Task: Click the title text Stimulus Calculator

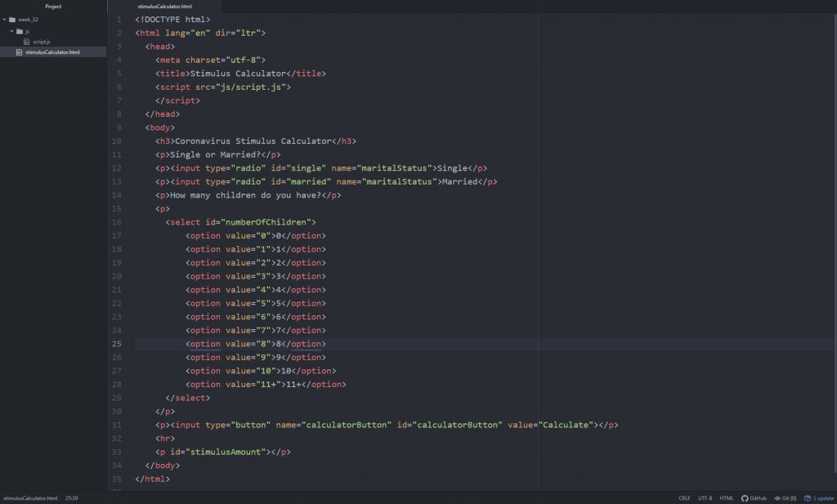Action: click(x=238, y=74)
